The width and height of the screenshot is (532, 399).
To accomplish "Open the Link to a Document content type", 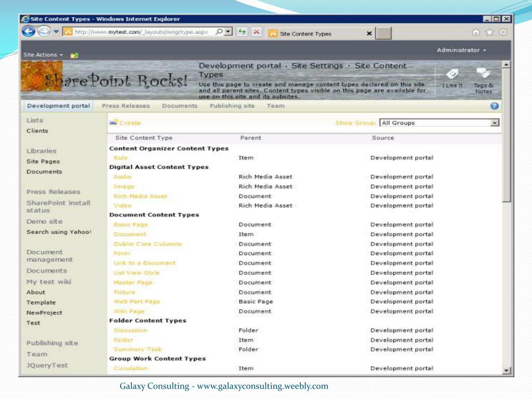I will tap(144, 263).
